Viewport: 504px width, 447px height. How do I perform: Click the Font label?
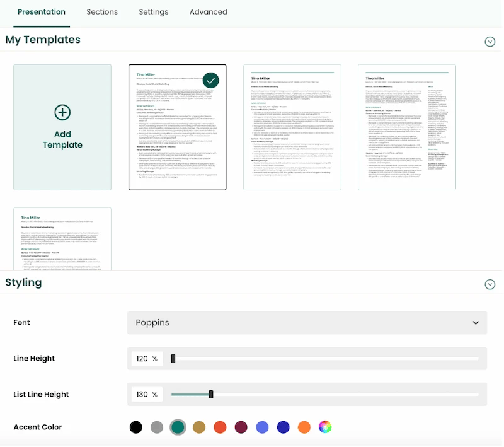coord(21,323)
